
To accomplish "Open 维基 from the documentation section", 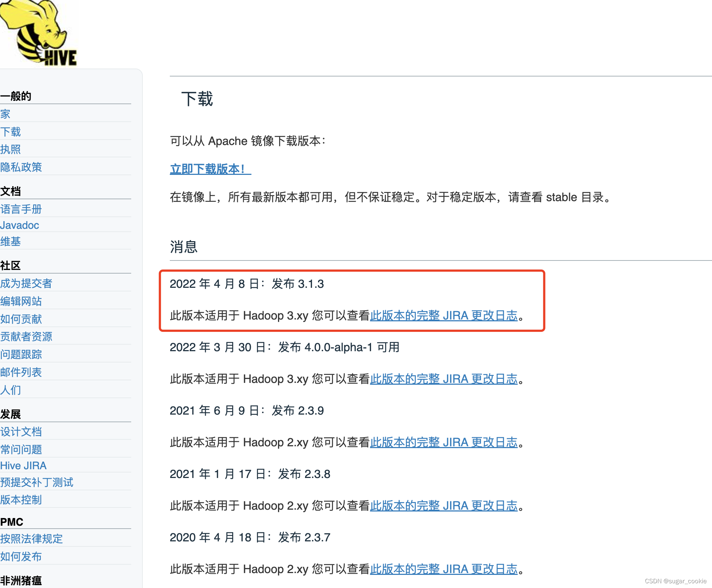I will click(x=10, y=242).
